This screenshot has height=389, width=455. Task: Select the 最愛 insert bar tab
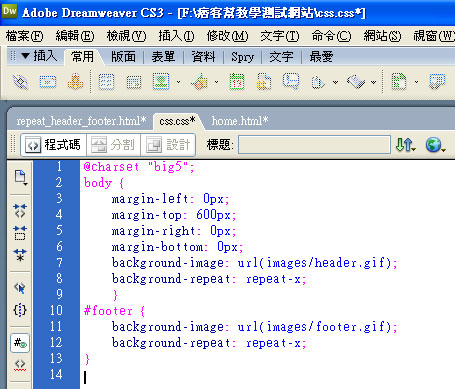click(x=321, y=57)
